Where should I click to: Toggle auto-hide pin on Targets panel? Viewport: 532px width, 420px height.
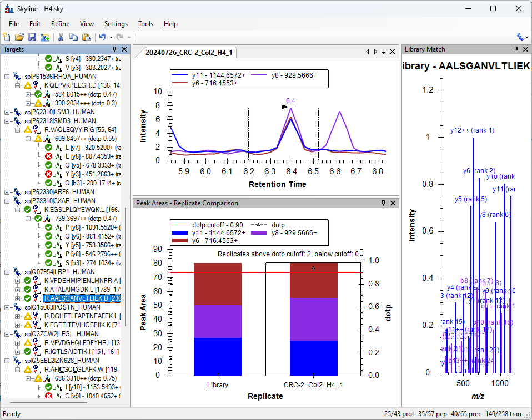point(115,49)
